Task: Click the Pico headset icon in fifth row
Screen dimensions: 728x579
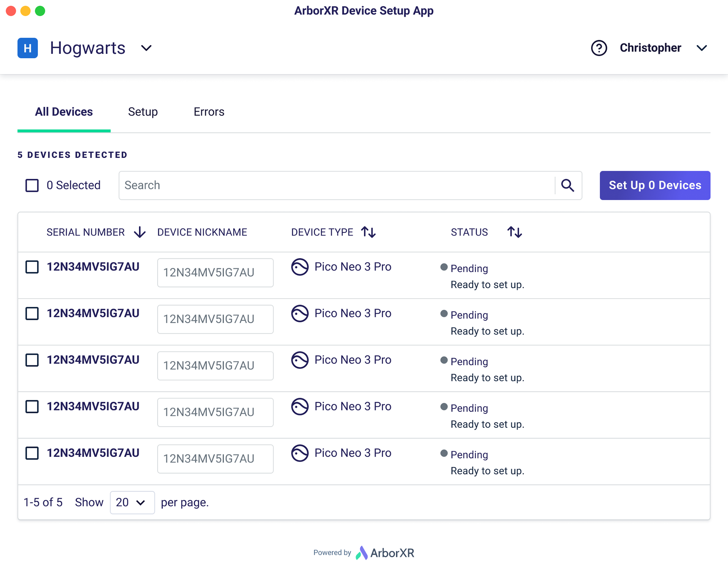Action: tap(300, 453)
